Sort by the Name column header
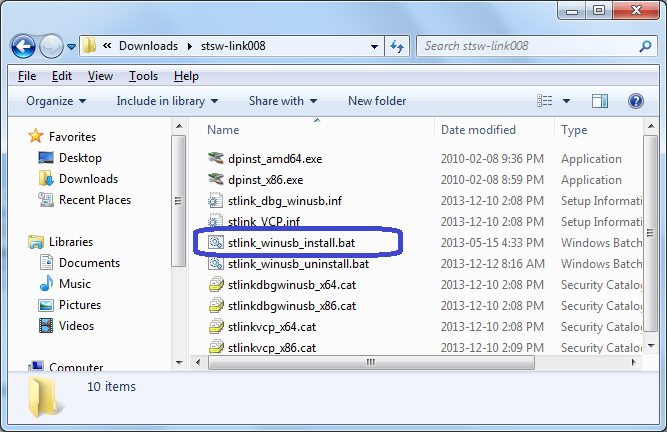The width and height of the screenshot is (667, 432). pos(223,130)
